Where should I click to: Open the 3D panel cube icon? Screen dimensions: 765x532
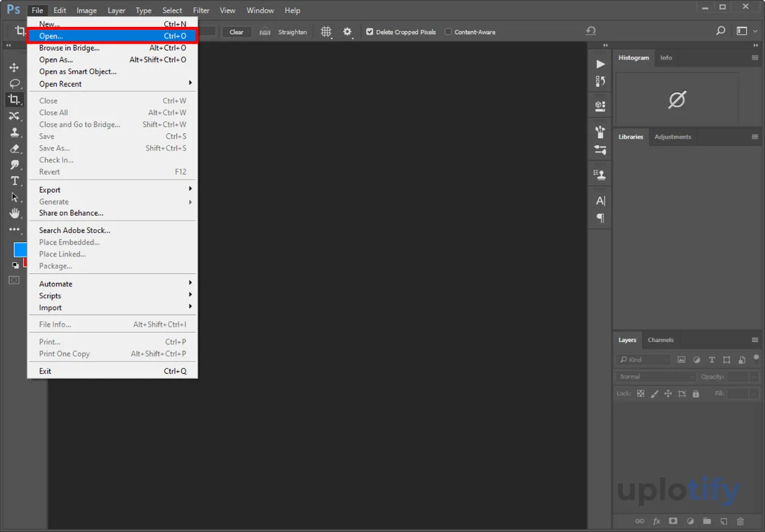coord(601,106)
